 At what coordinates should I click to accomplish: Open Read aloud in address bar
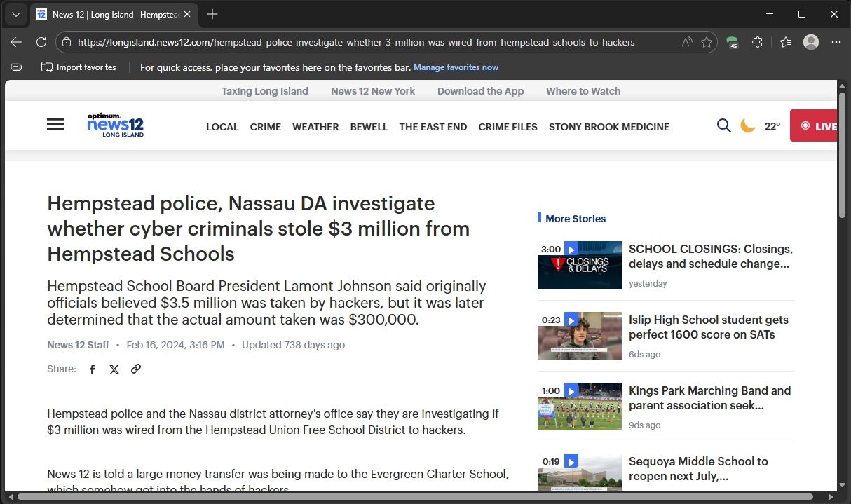[687, 42]
